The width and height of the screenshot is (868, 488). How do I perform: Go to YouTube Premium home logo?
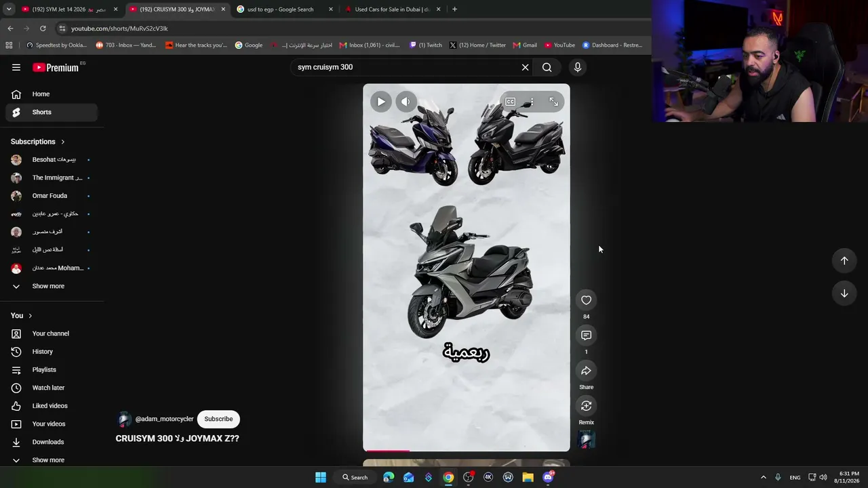pos(57,67)
